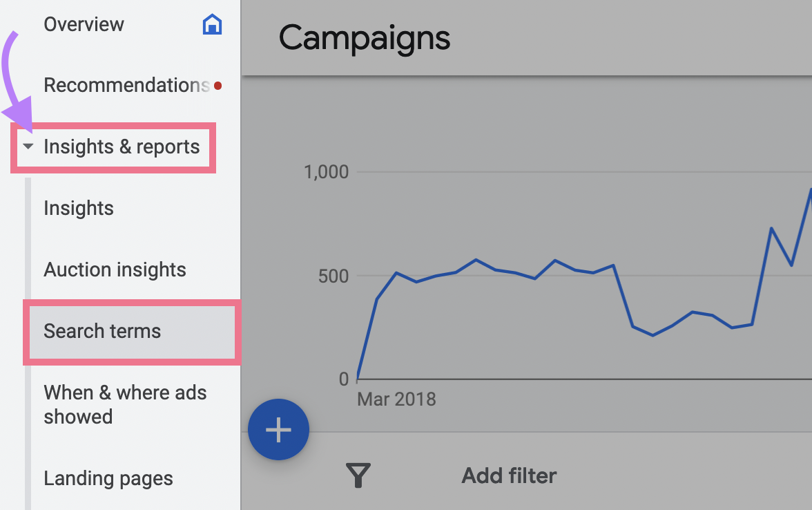Viewport: 812px width, 510px height.
Task: Click the filter funnel icon
Action: pos(358,475)
